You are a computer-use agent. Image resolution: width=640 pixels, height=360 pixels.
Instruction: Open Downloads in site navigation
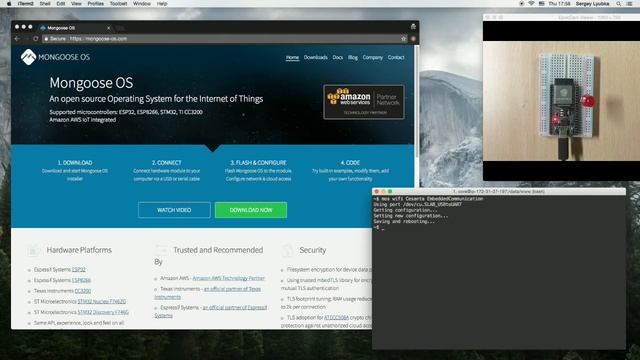[316, 58]
